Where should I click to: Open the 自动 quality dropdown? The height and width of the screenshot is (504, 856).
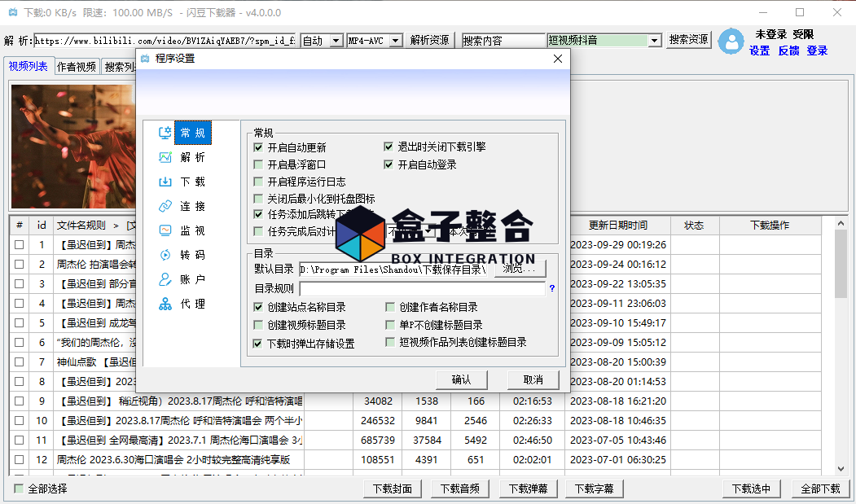click(x=337, y=41)
